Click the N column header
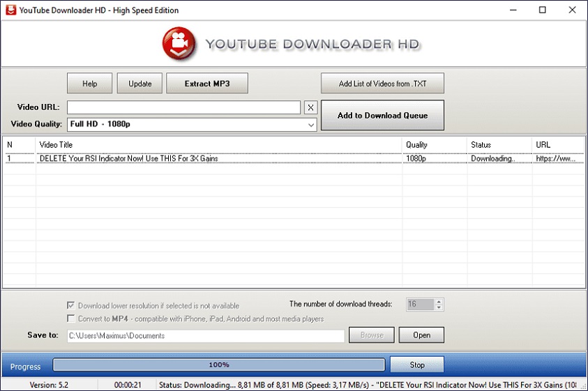 (x=20, y=145)
